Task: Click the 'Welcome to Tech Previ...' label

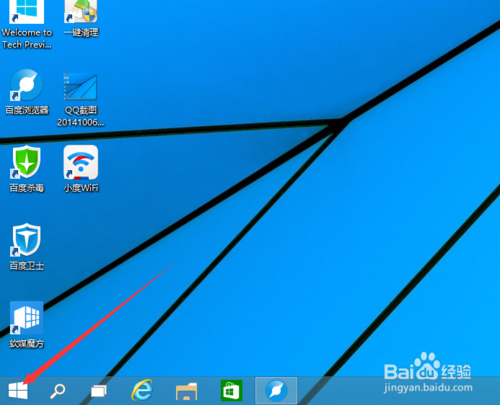Action: (x=27, y=39)
